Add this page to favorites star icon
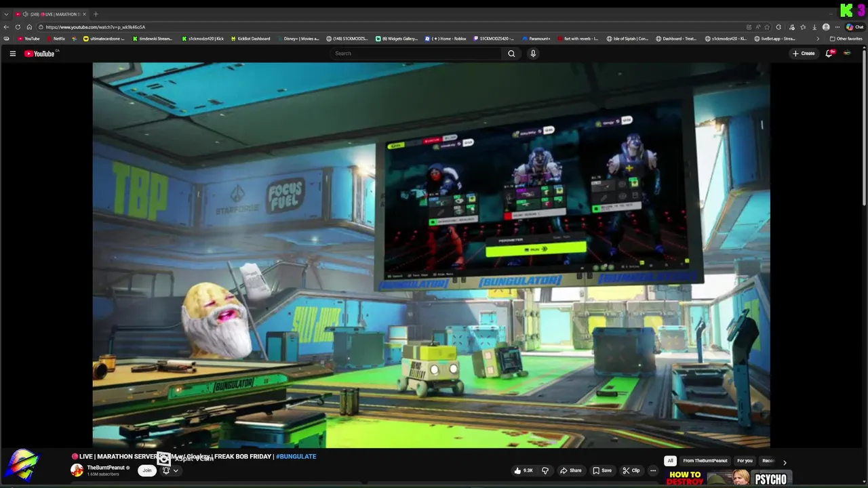 (x=767, y=27)
